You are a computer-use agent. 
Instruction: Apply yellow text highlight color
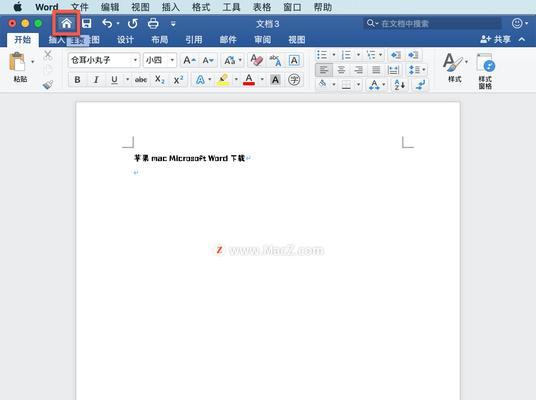click(x=223, y=80)
